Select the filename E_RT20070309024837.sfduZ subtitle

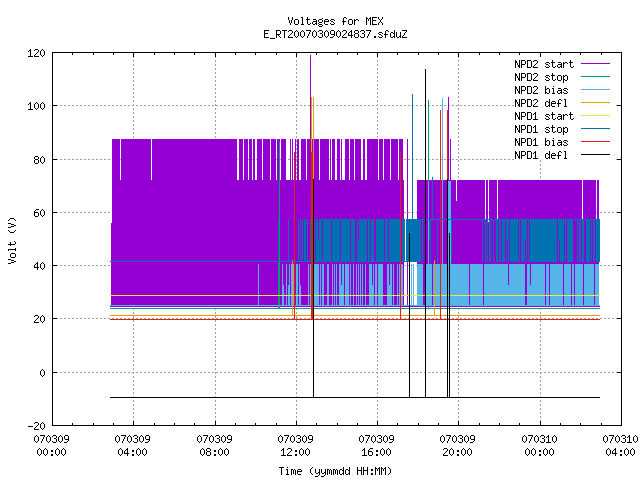(335, 34)
